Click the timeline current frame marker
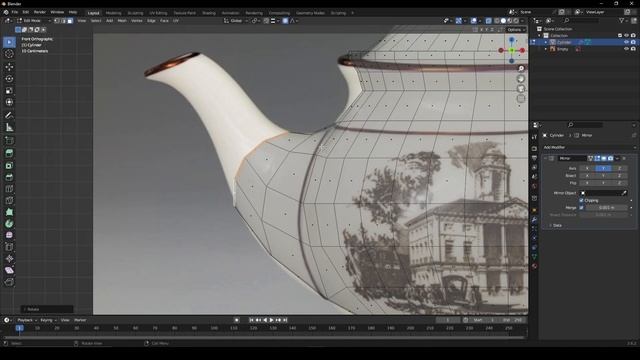640x360 pixels. (x=19, y=328)
